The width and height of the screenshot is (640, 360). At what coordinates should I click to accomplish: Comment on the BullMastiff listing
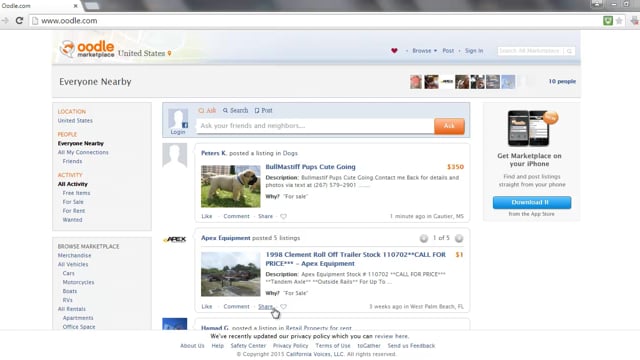236,216
